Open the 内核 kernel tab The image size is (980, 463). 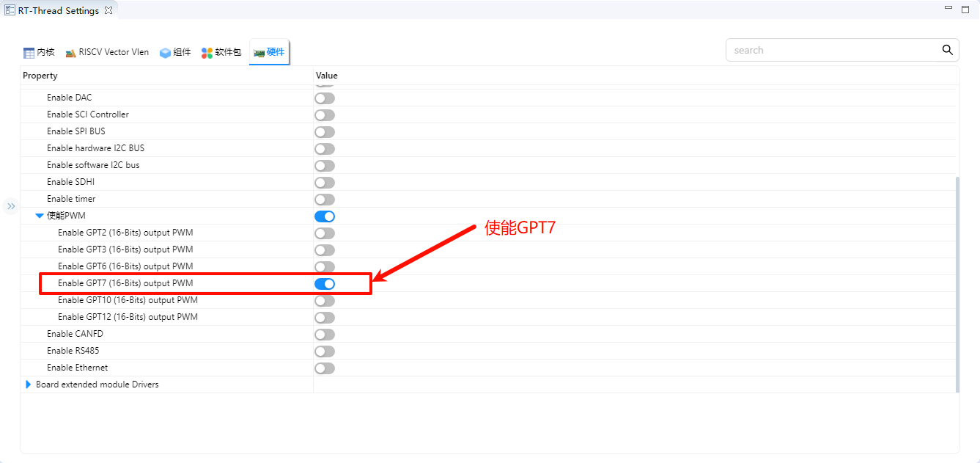pyautogui.click(x=39, y=52)
